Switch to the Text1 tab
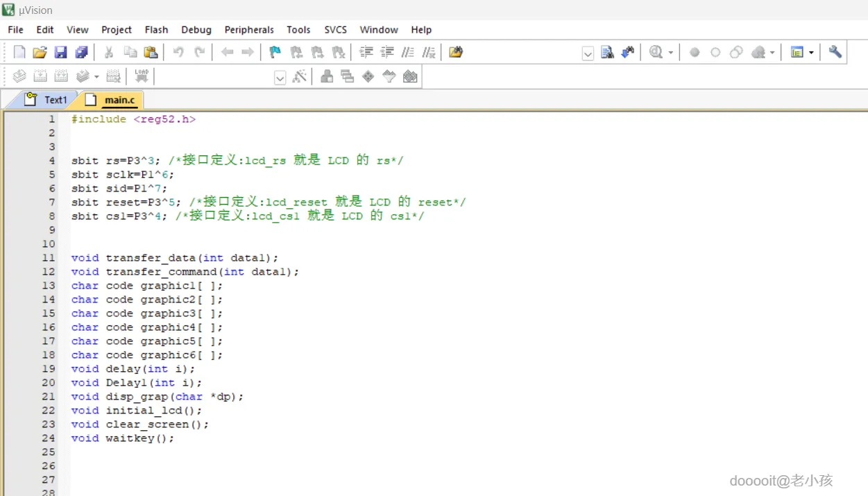Image resolution: width=868 pixels, height=496 pixels. pyautogui.click(x=46, y=100)
